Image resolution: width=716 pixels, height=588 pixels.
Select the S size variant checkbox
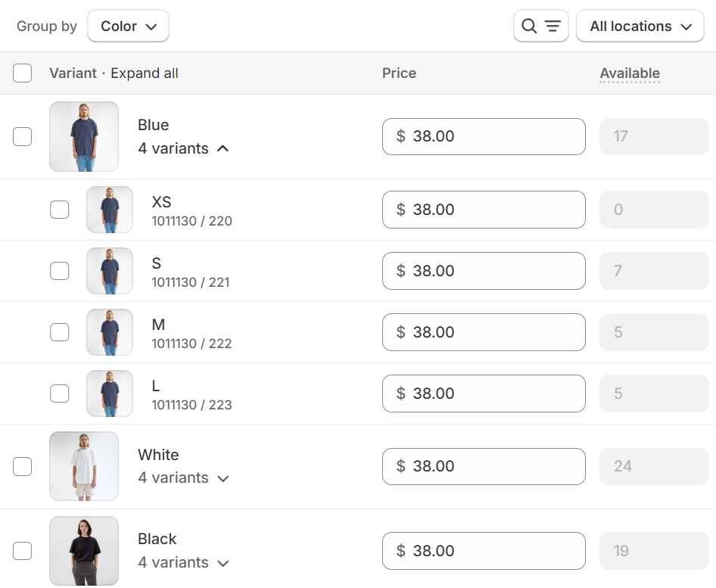59,271
